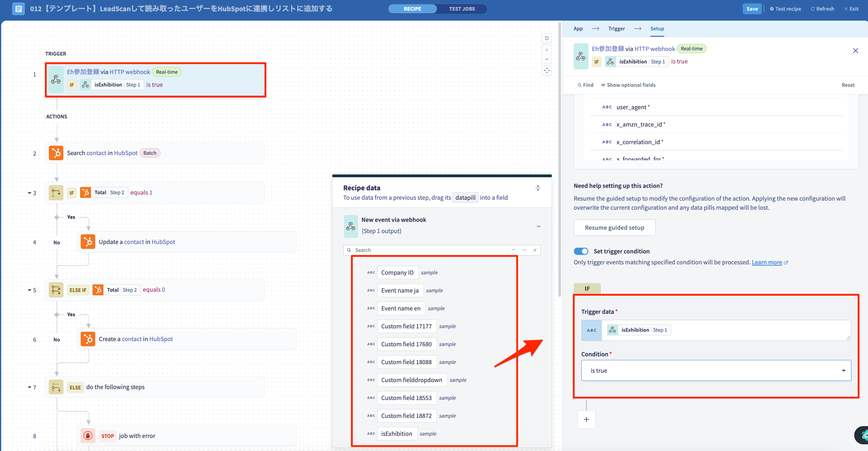The image size is (868, 451).
Task: Click the Find search option
Action: 586,85
